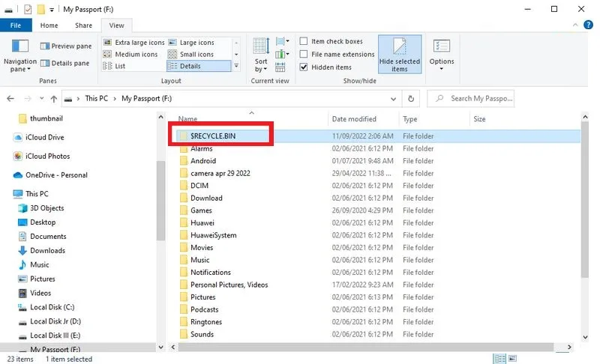Expand the layout gallery more arrow
The image size is (600, 364).
click(236, 66)
